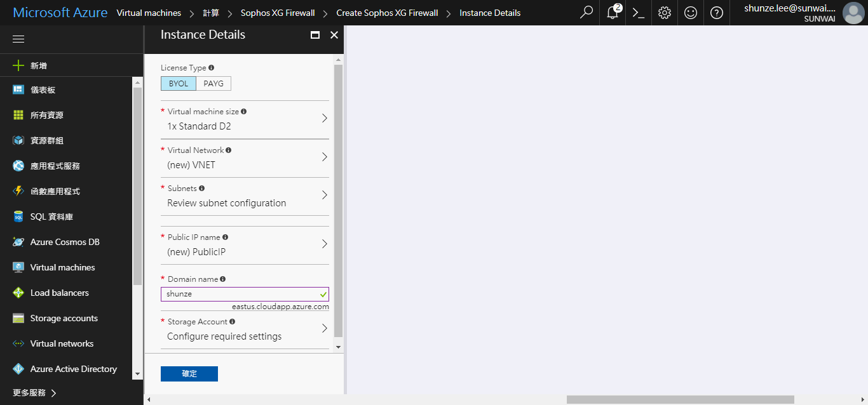The height and width of the screenshot is (405, 868).
Task: Click the 'Review subnet configuration' value
Action: (227, 203)
